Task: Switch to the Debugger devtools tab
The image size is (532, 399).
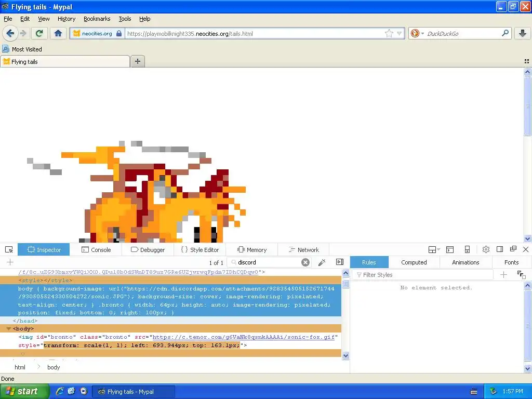Action: pos(148,250)
